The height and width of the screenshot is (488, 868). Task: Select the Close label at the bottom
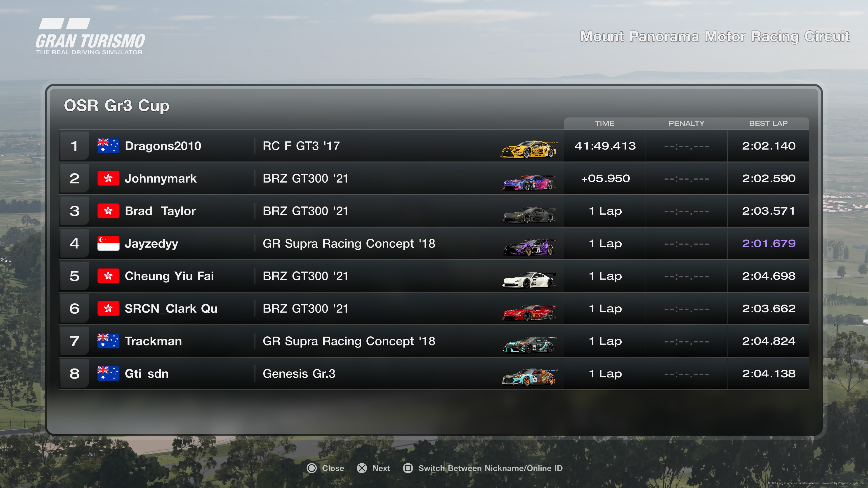pyautogui.click(x=333, y=468)
